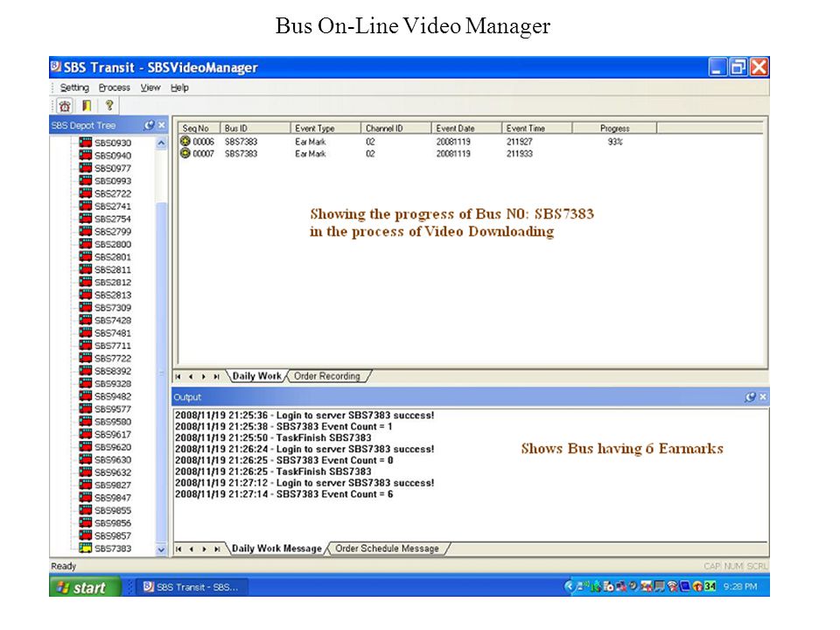Toggle auto-hide pin on SBS Depot Tree
Image resolution: width=840 pixels, height=630 pixels.
[x=149, y=125]
